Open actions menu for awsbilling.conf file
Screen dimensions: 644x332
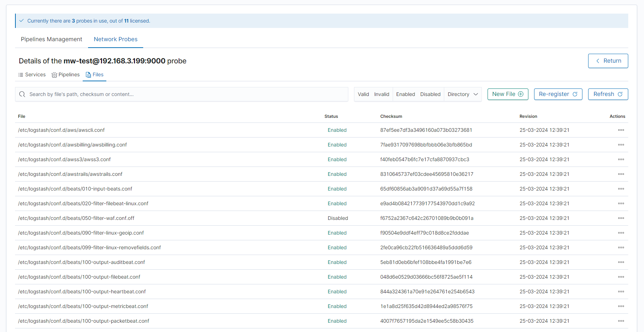[621, 145]
